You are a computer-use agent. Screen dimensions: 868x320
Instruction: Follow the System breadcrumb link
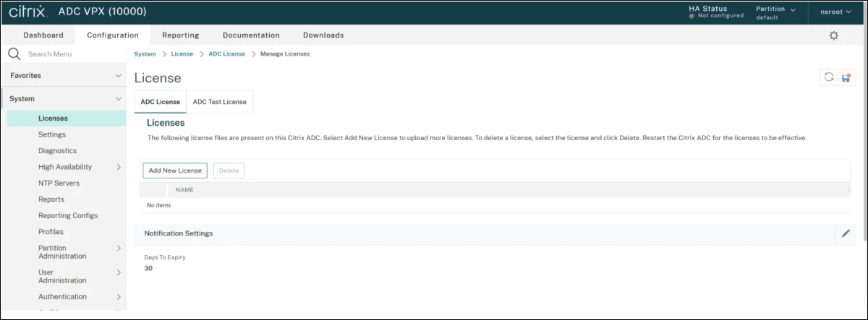[x=145, y=54]
